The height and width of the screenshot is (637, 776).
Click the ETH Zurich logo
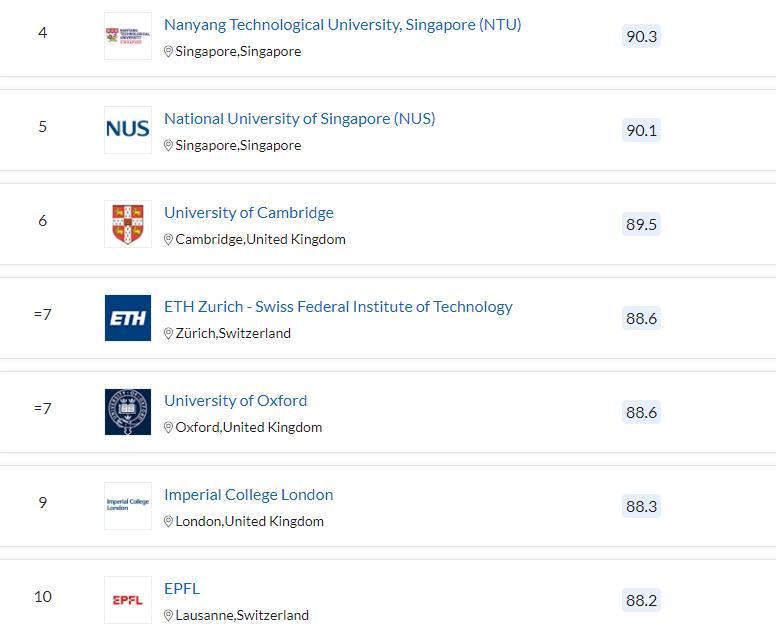pyautogui.click(x=128, y=318)
